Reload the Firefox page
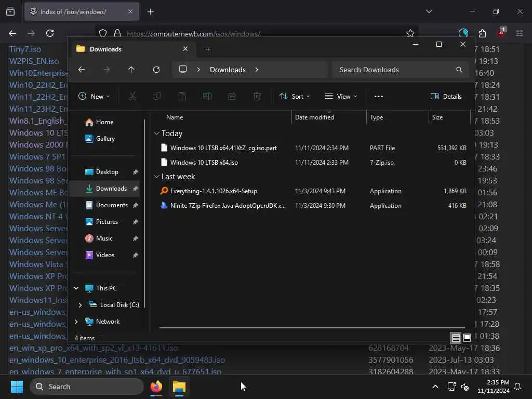 tap(50, 33)
